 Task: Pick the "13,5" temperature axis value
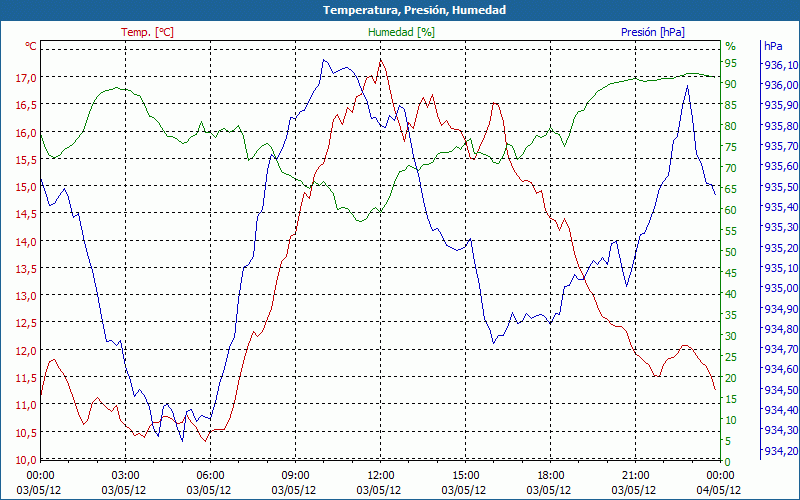pyautogui.click(x=27, y=269)
